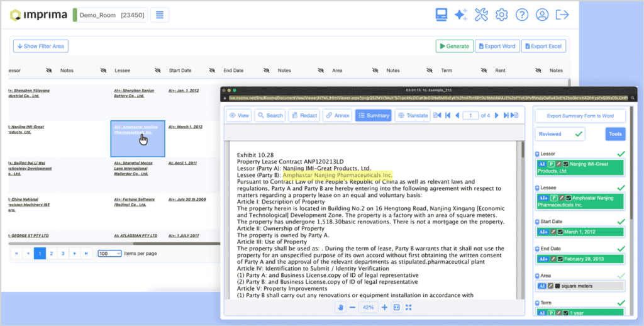
Task: Zoom in with the plus icon
Action: point(384,307)
